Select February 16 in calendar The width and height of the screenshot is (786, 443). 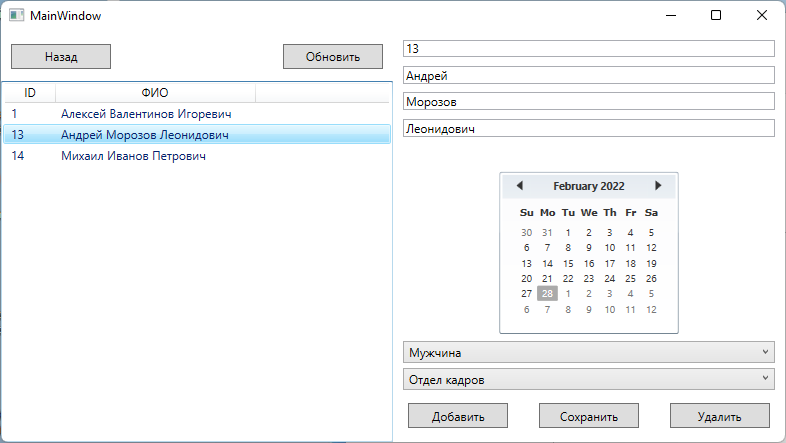[589, 263]
